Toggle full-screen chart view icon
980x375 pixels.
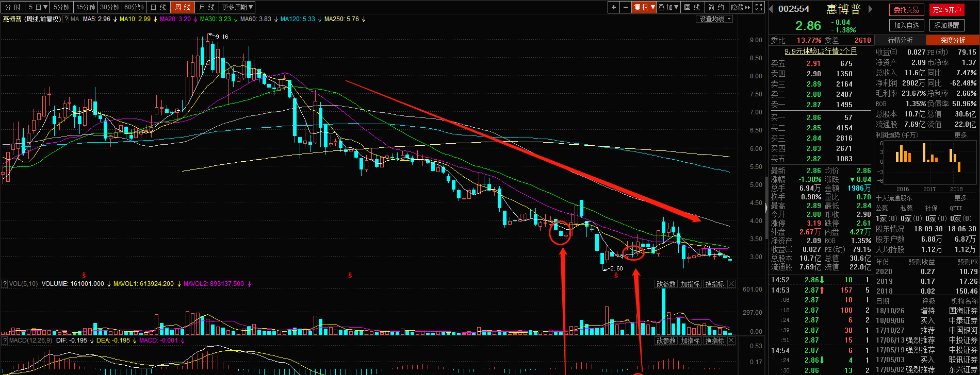[759, 7]
